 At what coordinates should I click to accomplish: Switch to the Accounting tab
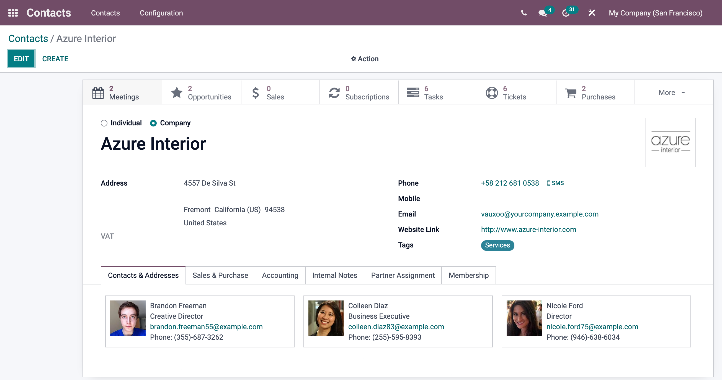pos(280,275)
